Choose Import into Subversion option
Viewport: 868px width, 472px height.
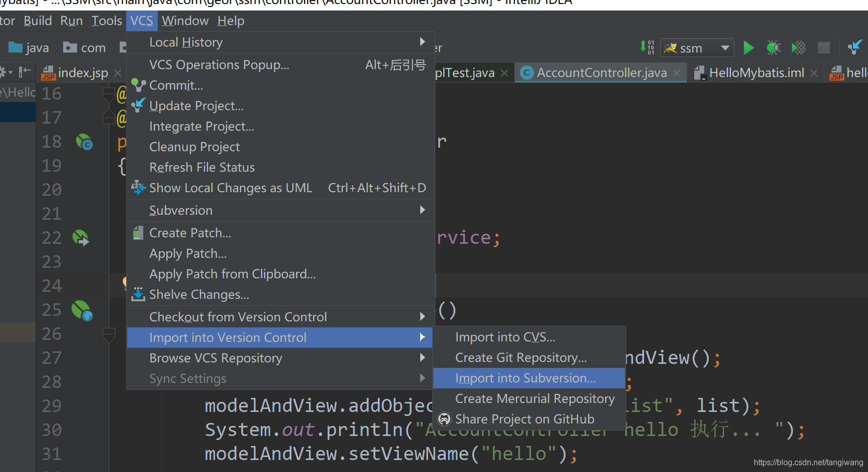[529, 378]
